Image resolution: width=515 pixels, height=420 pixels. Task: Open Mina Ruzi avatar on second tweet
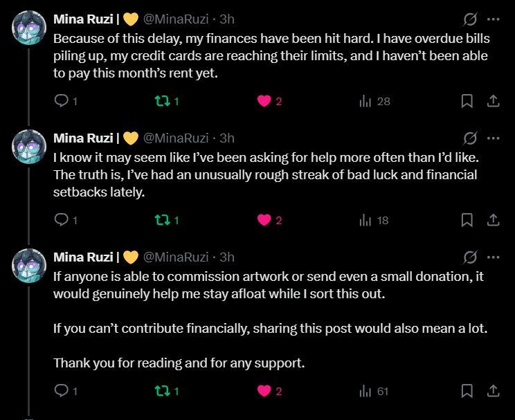(29, 146)
